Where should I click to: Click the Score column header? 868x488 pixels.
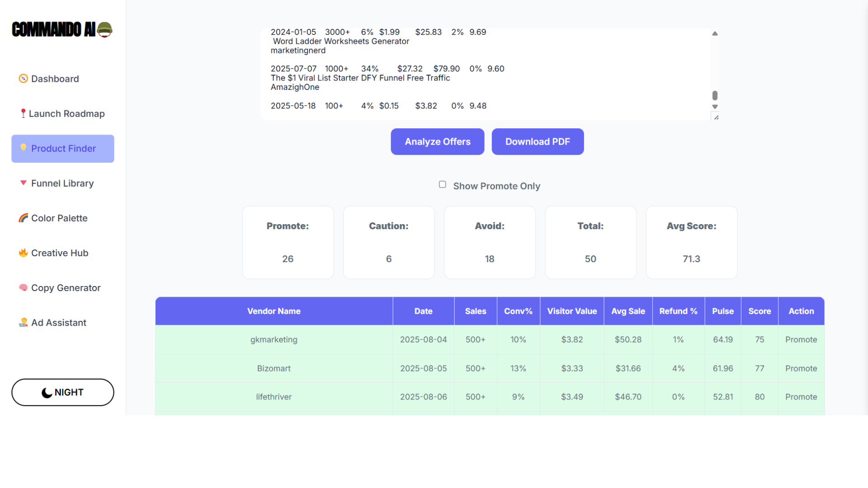tap(759, 311)
